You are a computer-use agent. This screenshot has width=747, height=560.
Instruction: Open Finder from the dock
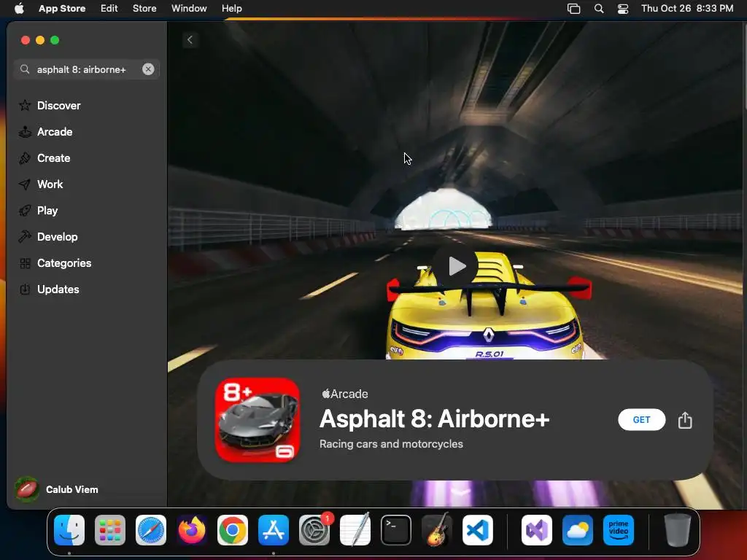(x=69, y=530)
